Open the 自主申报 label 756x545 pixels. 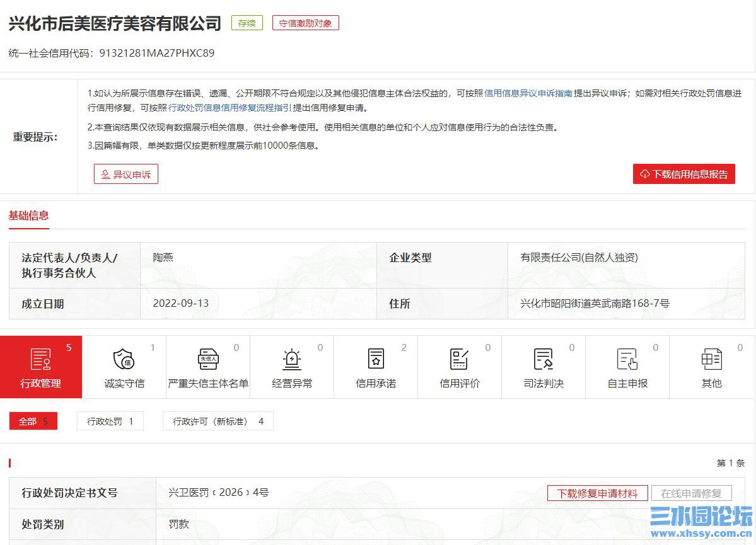click(627, 384)
